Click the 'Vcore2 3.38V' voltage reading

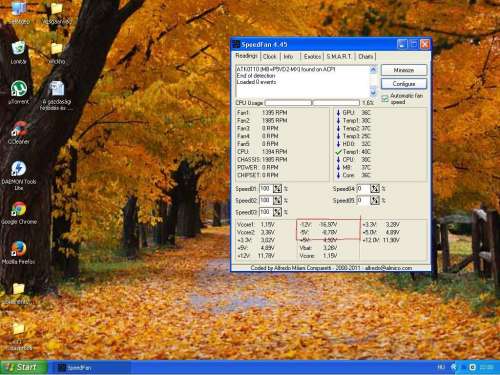[x=256, y=232]
